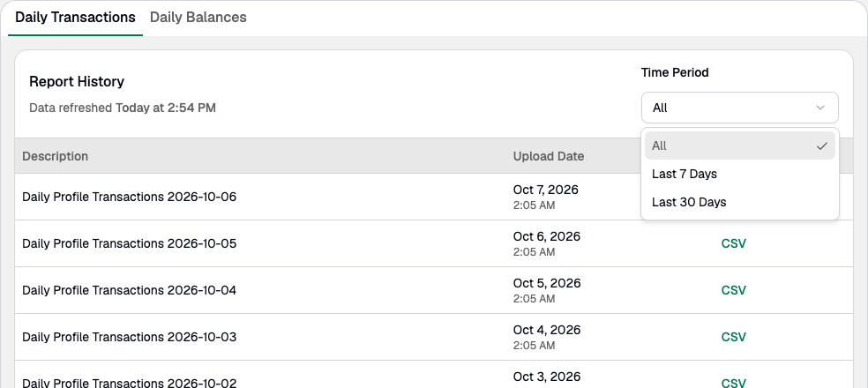Image resolution: width=868 pixels, height=388 pixels.
Task: Select Daily Profile Transactions 2026-10-02 row
Action: pos(434,375)
